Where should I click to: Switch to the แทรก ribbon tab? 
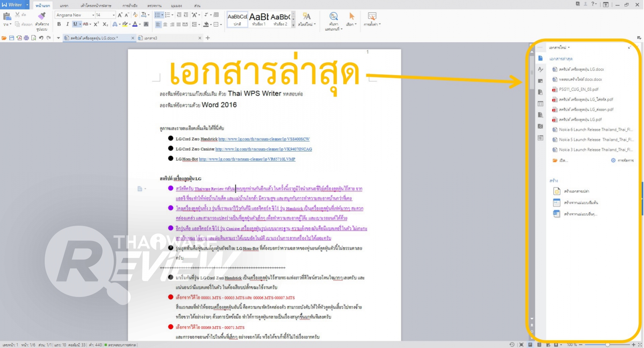pos(64,6)
